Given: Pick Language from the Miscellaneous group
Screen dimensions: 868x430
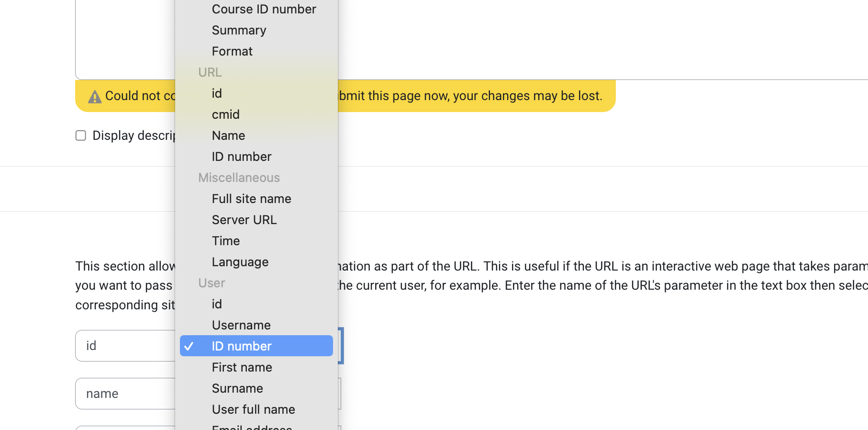Looking at the screenshot, I should [240, 262].
